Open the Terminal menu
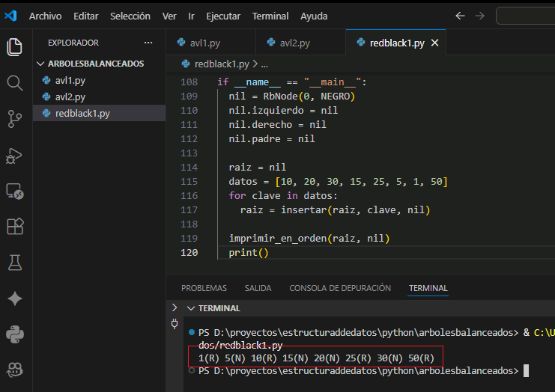555x392 pixels. [x=270, y=16]
